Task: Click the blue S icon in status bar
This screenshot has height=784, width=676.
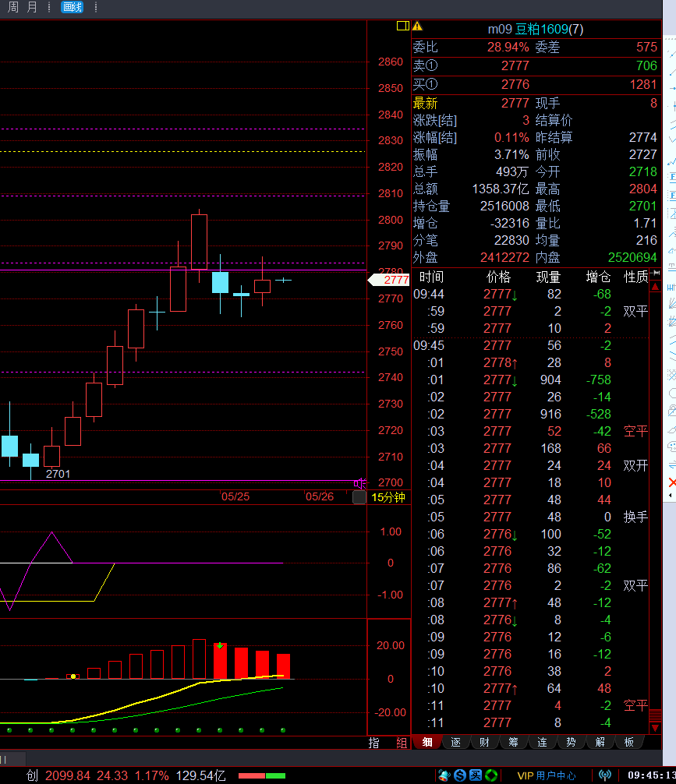Action: tap(460, 775)
